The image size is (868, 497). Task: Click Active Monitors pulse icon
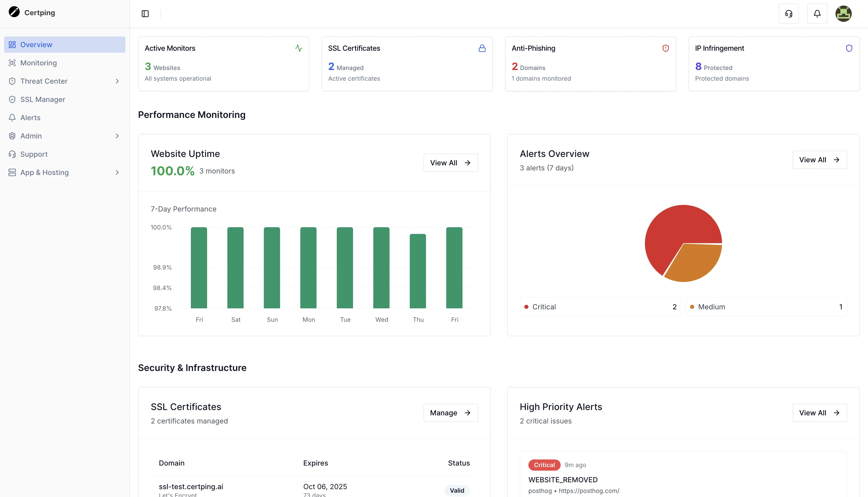pos(298,48)
